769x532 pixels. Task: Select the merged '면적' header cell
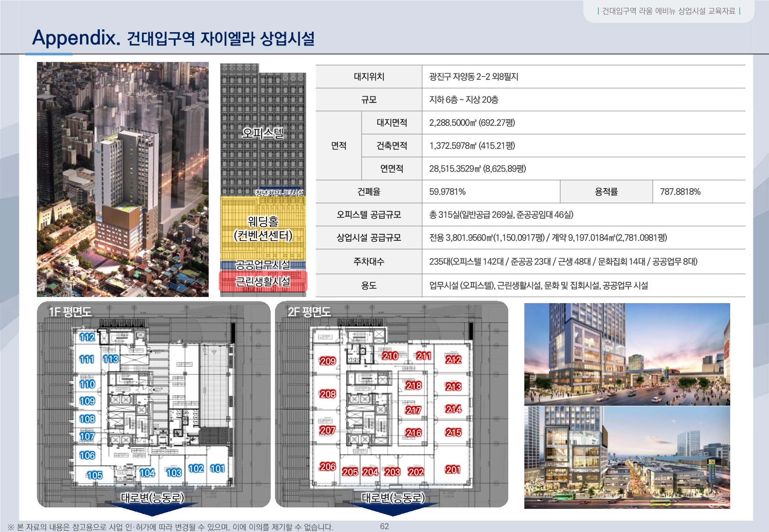339,146
